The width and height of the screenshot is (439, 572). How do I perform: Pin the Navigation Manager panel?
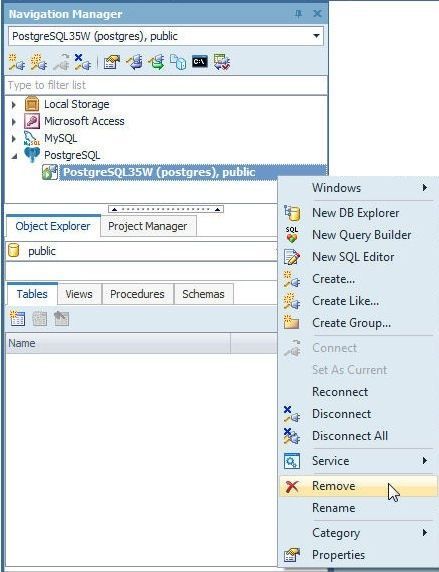[x=299, y=14]
